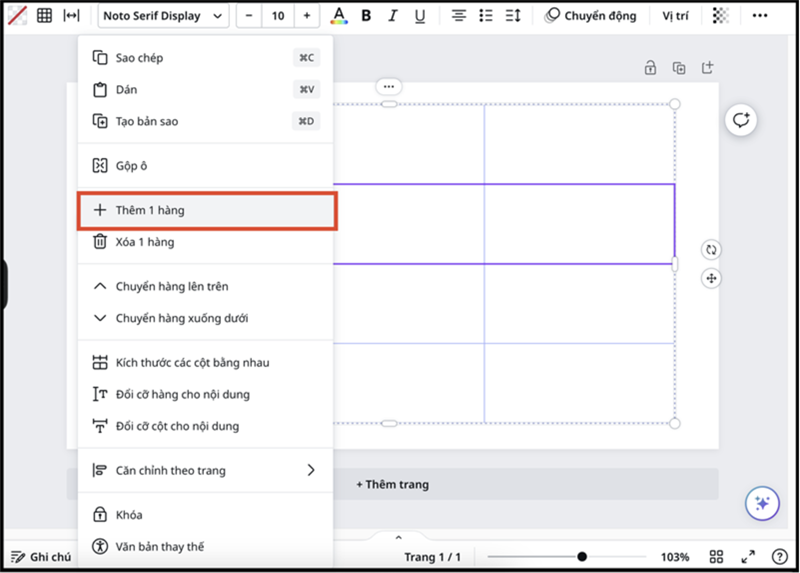Toggle underline text formatting
Viewport: 800px width, 573px height.
tap(419, 16)
